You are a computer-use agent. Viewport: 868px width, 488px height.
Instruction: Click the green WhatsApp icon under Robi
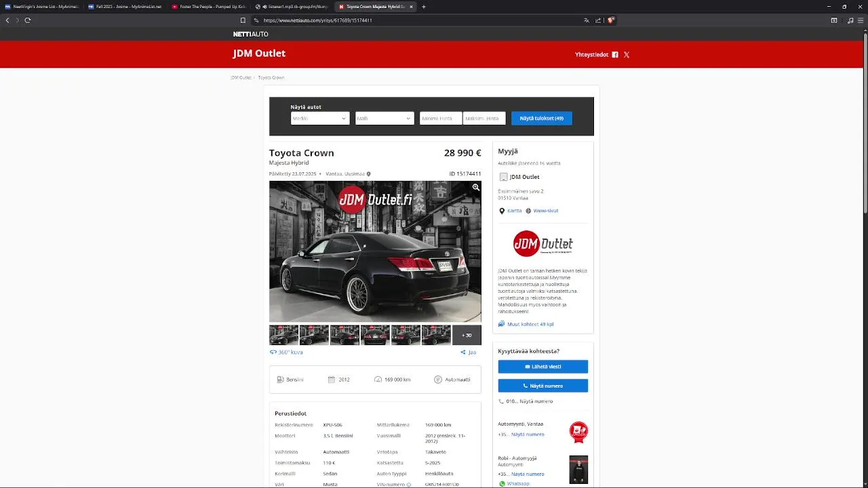pos(502,484)
